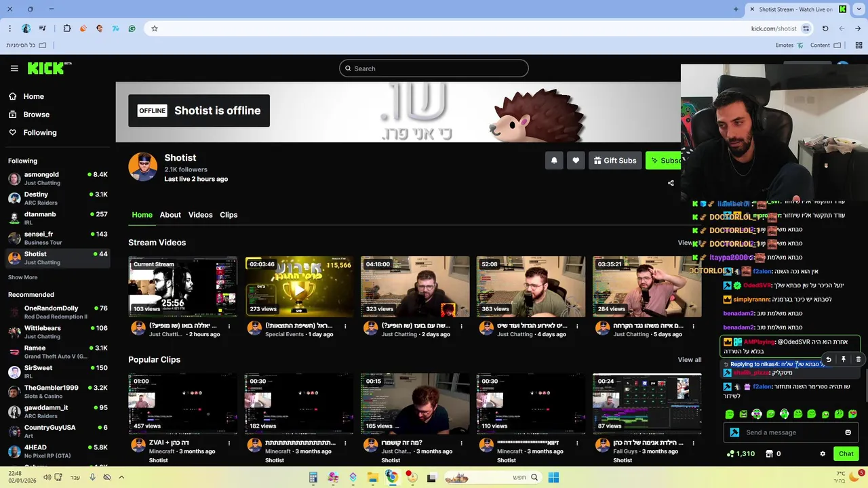Screen dimensions: 868x488
Task: Click the Kick search field
Action: coord(434,68)
